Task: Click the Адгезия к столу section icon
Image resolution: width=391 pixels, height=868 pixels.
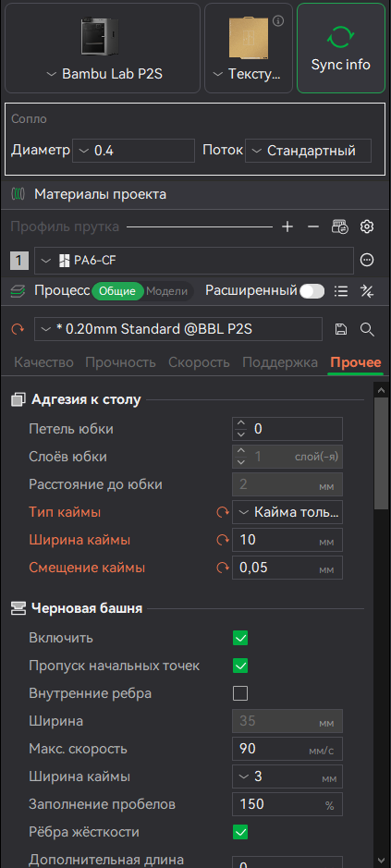Action: click(18, 399)
